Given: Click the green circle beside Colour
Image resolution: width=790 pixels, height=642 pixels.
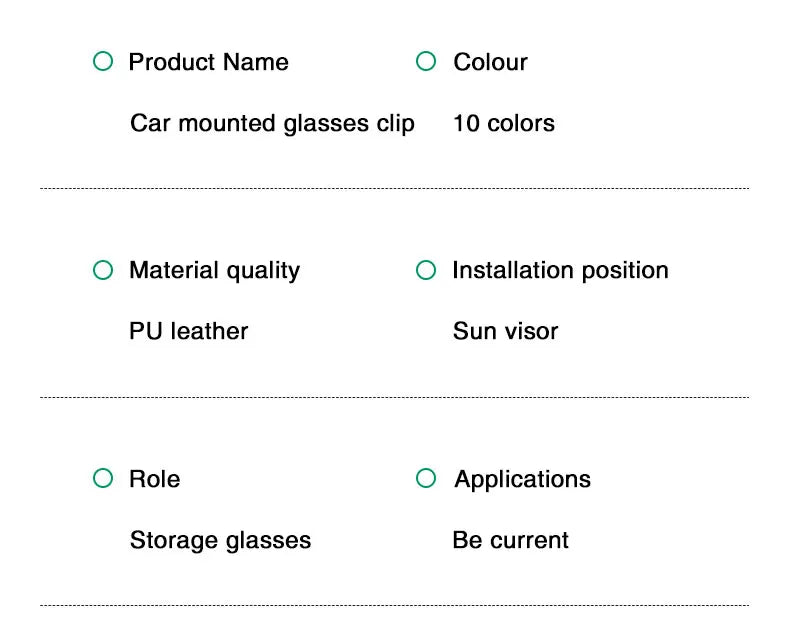Looking at the screenshot, I should (x=426, y=62).
